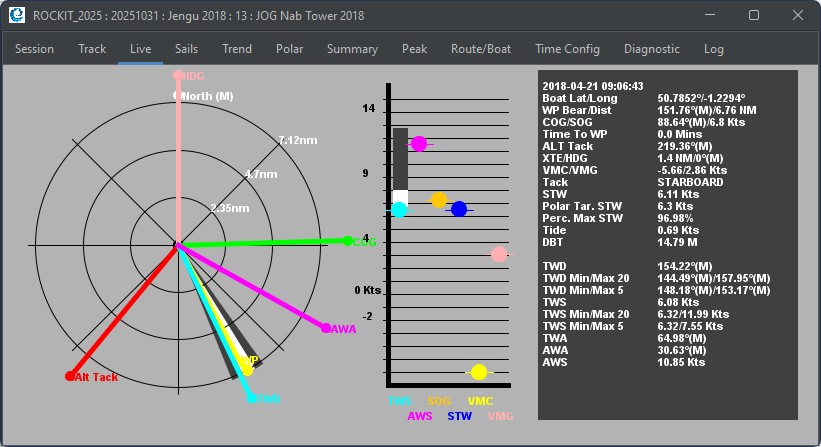The width and height of the screenshot is (821, 447).
Task: Maximize the ROCKIT window
Action: coord(754,15)
